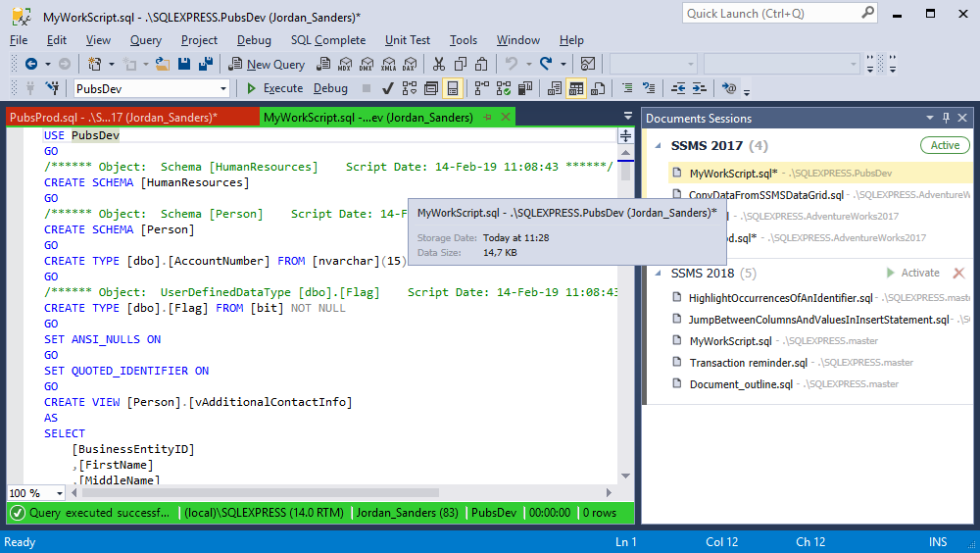The width and height of the screenshot is (980, 553).
Task: Open the Query menu
Action: pyautogui.click(x=146, y=40)
